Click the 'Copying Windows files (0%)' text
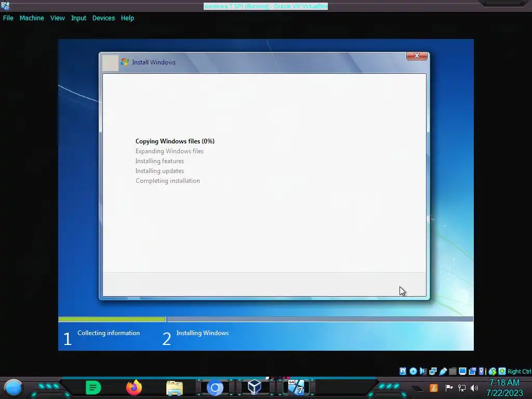This screenshot has width=532, height=399. (175, 141)
